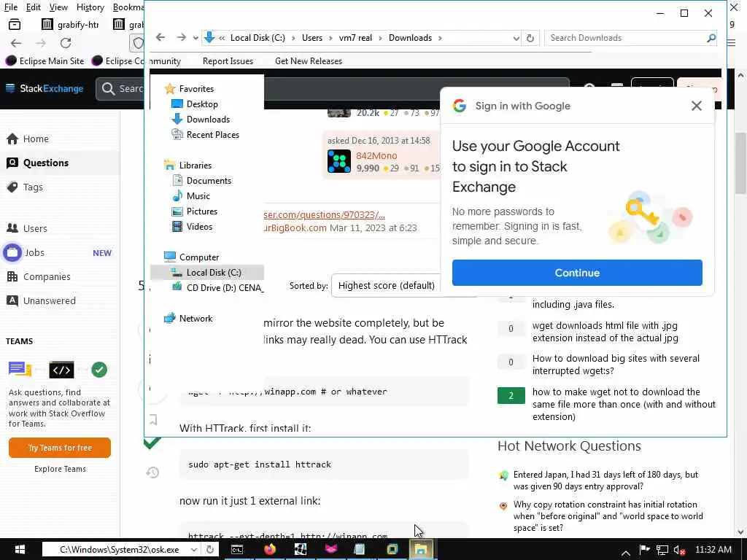Click the Search Downloads field
The image size is (747, 560).
tap(624, 38)
